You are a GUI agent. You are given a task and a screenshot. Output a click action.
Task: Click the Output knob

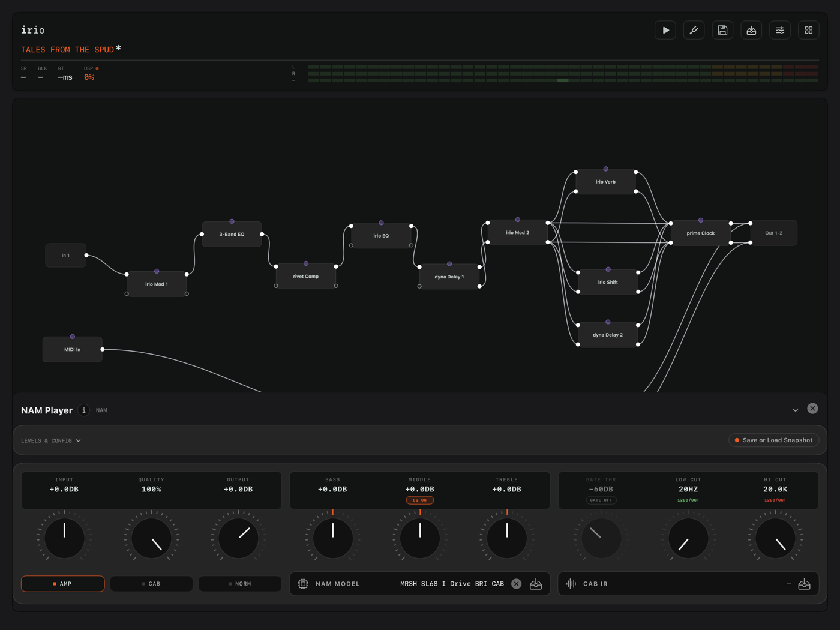[x=238, y=538]
